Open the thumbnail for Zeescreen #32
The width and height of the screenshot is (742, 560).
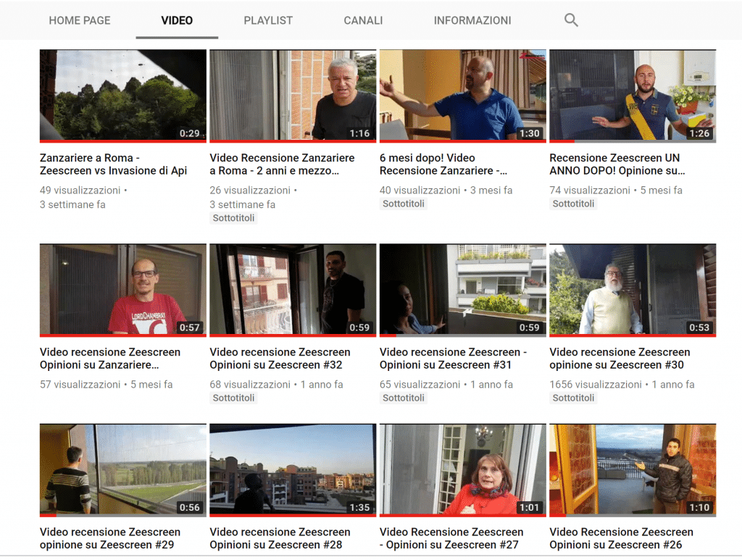click(293, 290)
